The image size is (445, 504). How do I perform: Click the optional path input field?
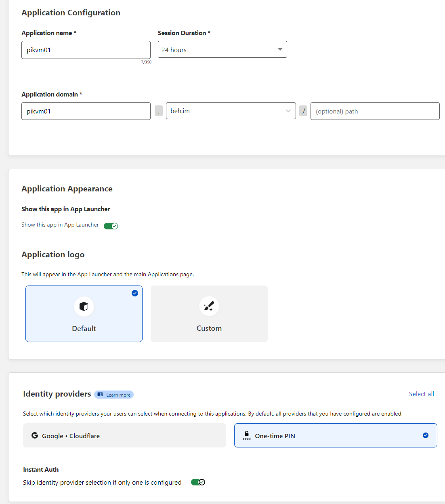375,111
